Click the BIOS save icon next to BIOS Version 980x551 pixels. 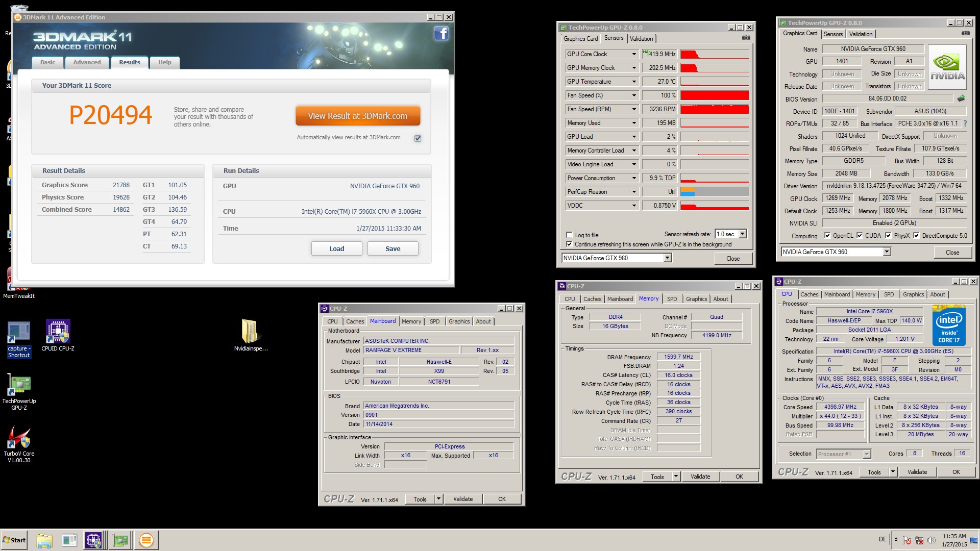coord(961,98)
